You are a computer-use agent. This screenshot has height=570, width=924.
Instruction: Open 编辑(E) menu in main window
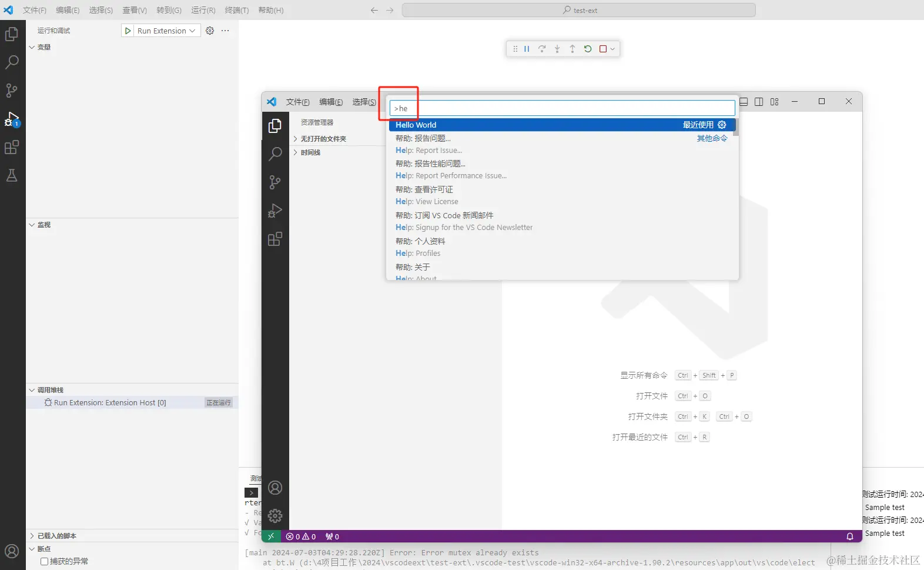point(68,10)
